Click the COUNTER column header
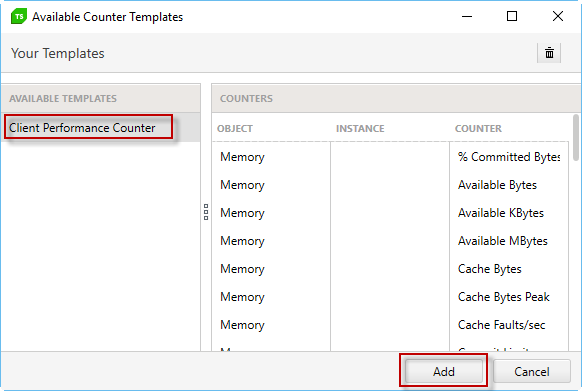Image resolution: width=582 pixels, height=391 pixels. [478, 128]
